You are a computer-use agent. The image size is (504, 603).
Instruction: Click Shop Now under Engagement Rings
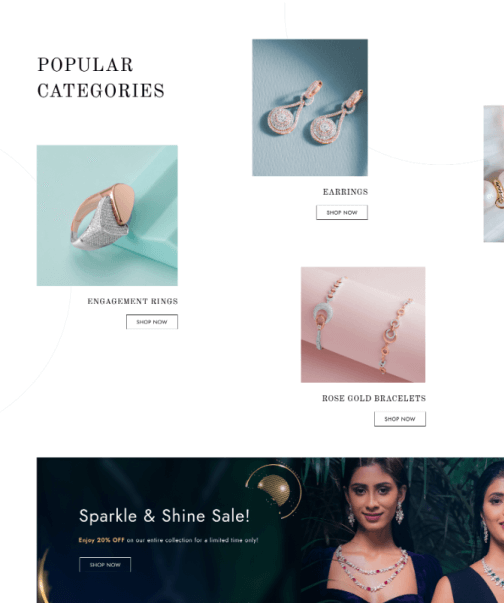pos(152,322)
